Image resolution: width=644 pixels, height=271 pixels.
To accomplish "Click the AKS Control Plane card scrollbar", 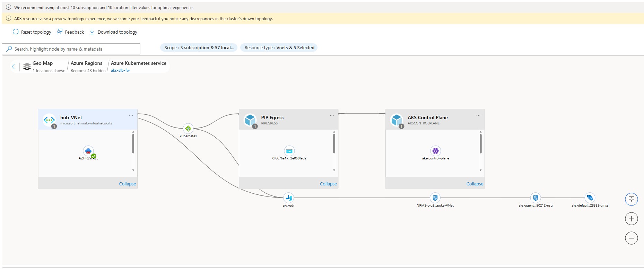I will (x=481, y=144).
